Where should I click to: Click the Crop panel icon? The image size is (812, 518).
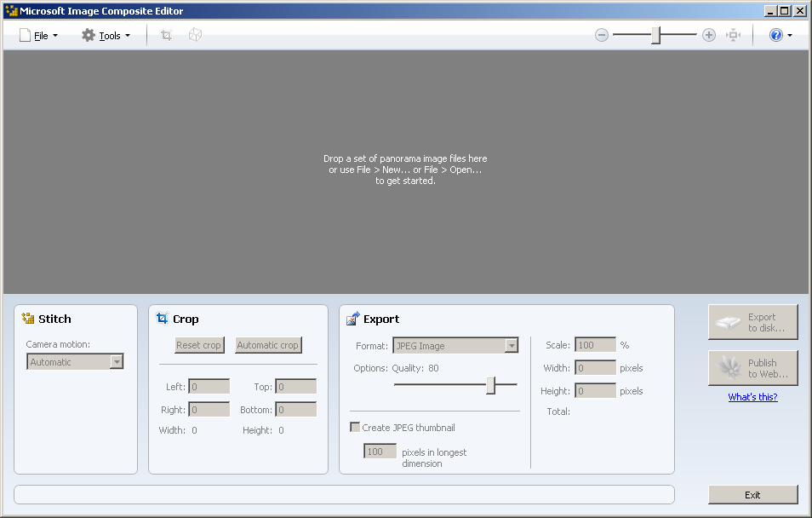(163, 319)
